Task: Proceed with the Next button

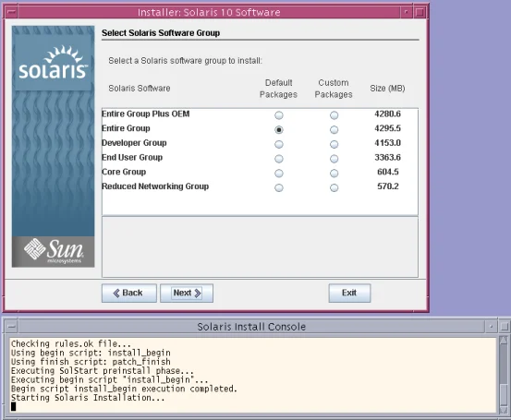Action: pyautogui.click(x=187, y=293)
